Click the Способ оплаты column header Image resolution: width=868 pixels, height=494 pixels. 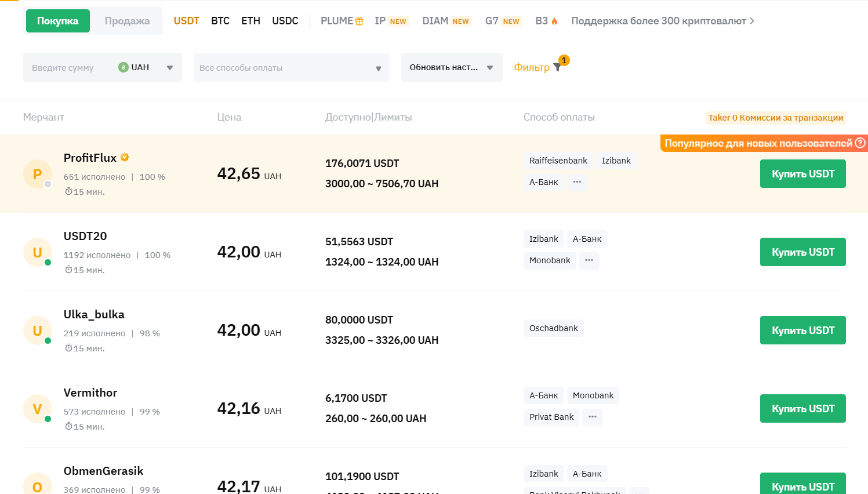559,117
